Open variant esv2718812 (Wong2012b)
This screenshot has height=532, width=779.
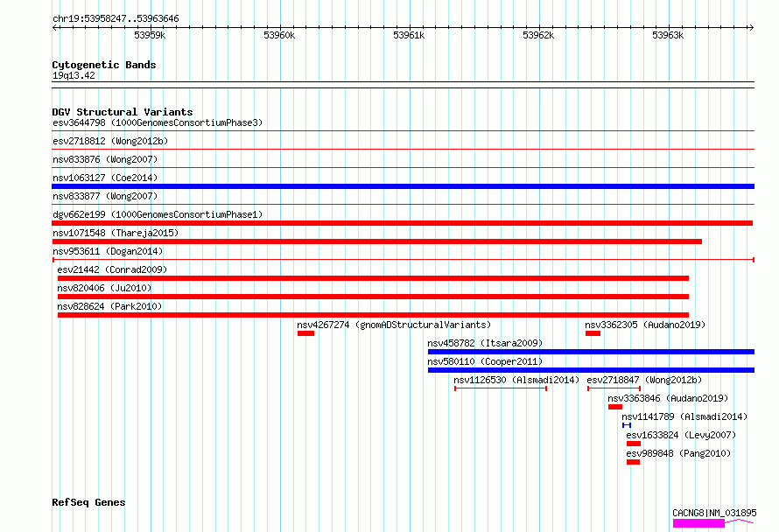(110, 141)
